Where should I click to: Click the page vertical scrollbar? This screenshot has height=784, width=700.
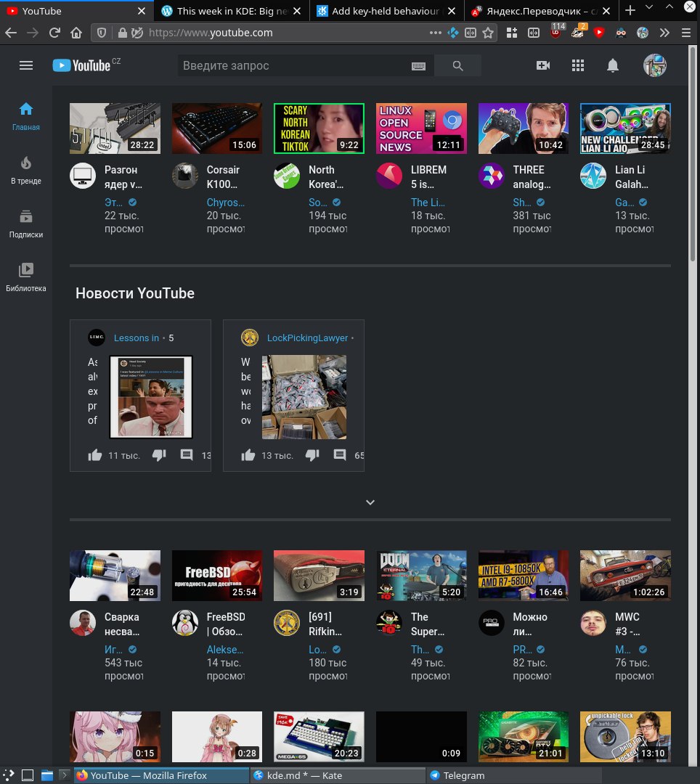point(693,155)
